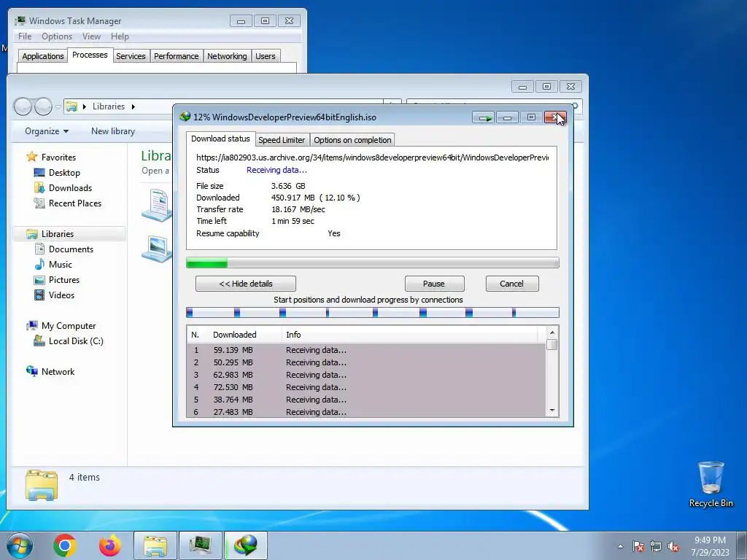Viewport: 747px width, 560px height.
Task: Switch to Task Manager taskbar button
Action: 200,545
